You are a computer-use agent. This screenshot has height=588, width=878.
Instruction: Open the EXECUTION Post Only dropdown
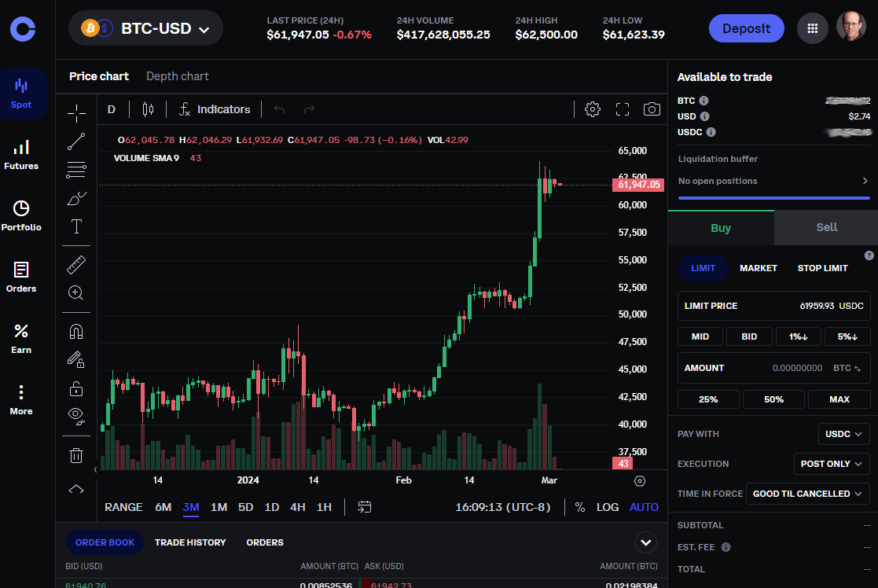point(832,464)
